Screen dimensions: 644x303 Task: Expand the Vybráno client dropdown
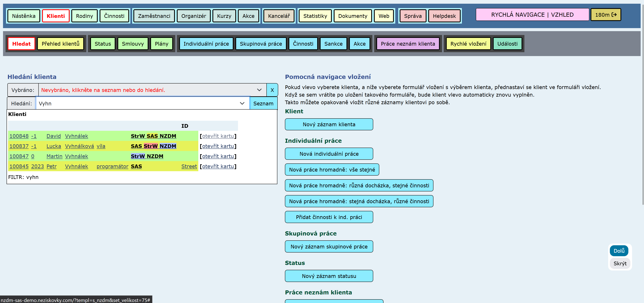(x=259, y=90)
